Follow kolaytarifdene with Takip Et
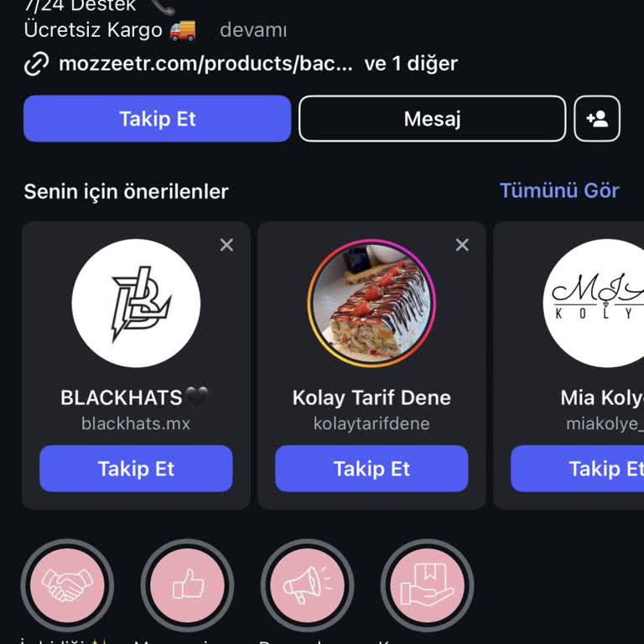This screenshot has height=644, width=644. tap(371, 469)
